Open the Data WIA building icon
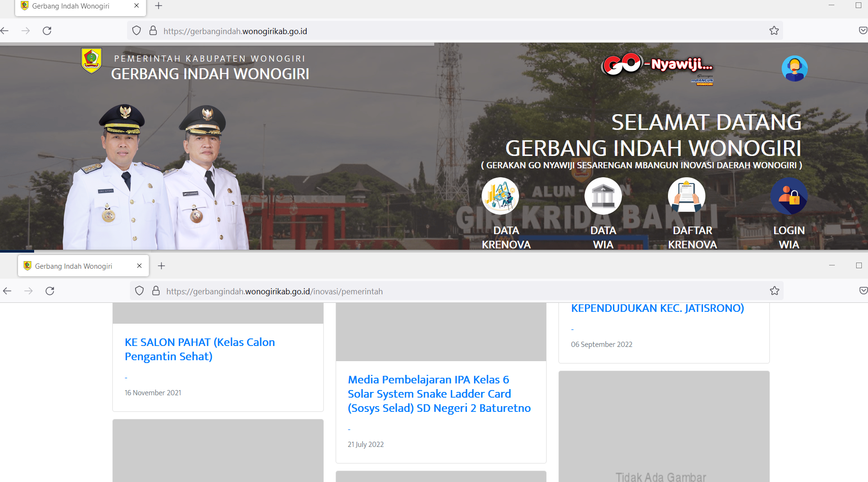Image resolution: width=868 pixels, height=482 pixels. coord(603,196)
